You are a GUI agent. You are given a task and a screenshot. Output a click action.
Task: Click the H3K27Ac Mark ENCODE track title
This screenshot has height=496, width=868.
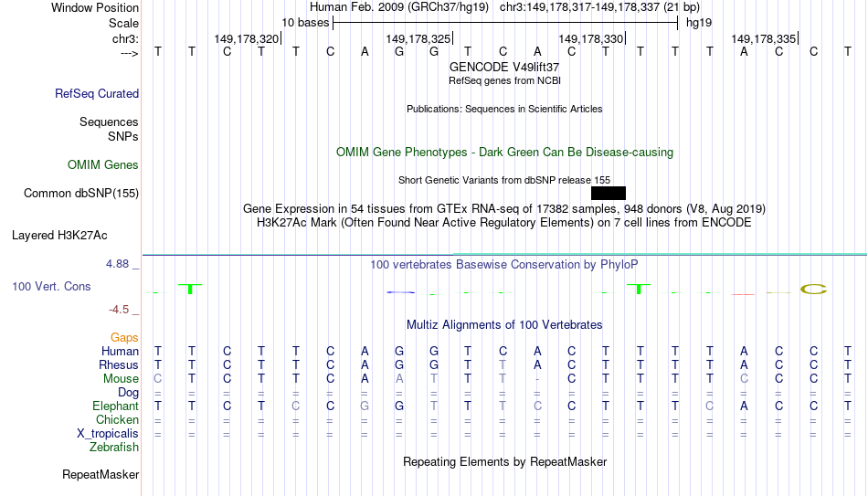[504, 223]
